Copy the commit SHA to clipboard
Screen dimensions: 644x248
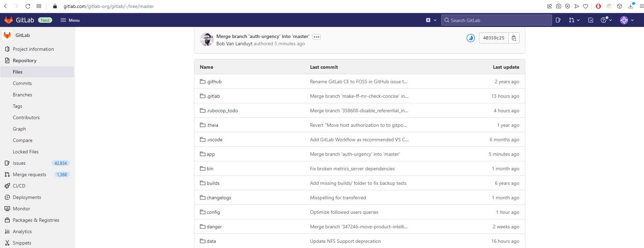coord(514,38)
